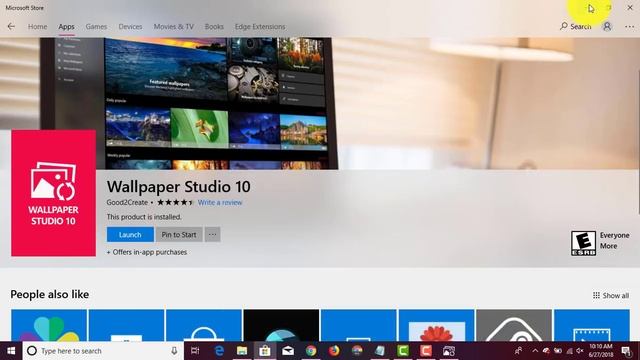
Task: Open File Explorer from taskbar
Action: 242,351
